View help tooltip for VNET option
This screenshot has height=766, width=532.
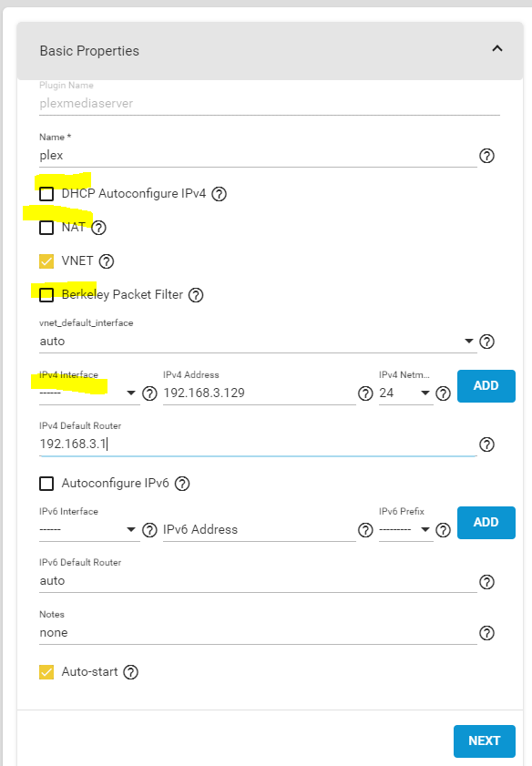pos(107,261)
